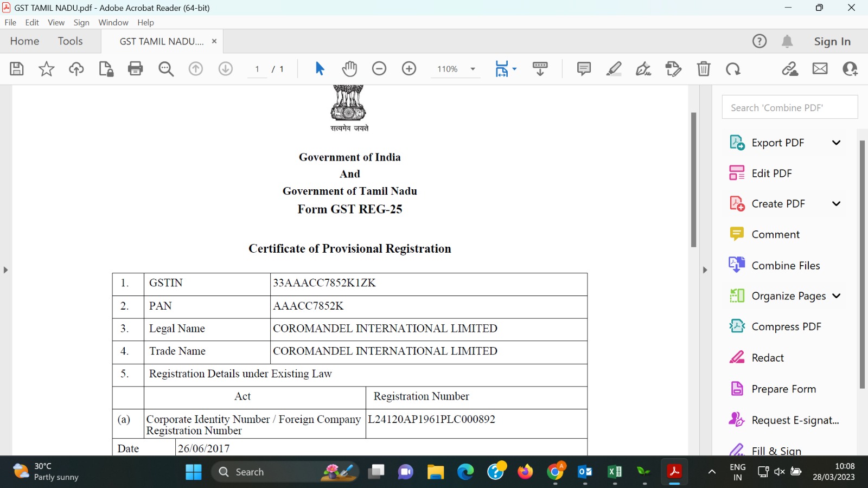The height and width of the screenshot is (488, 868).
Task: Open the Combine Files tool
Action: point(785,266)
